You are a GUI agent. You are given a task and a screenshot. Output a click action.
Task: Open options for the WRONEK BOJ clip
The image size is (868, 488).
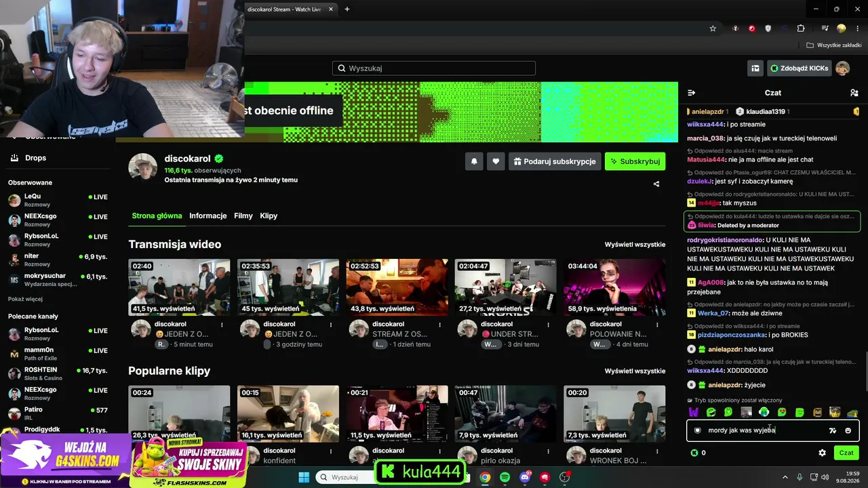point(657,451)
